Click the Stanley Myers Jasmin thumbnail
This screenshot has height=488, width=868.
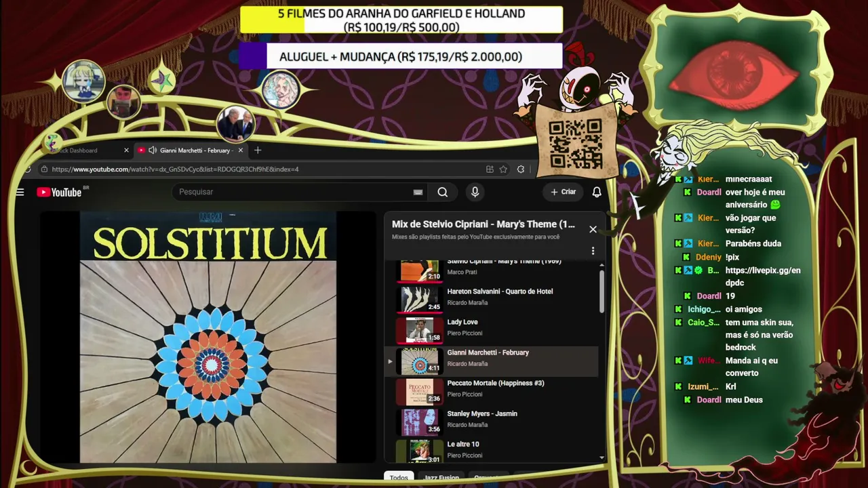pyautogui.click(x=420, y=422)
